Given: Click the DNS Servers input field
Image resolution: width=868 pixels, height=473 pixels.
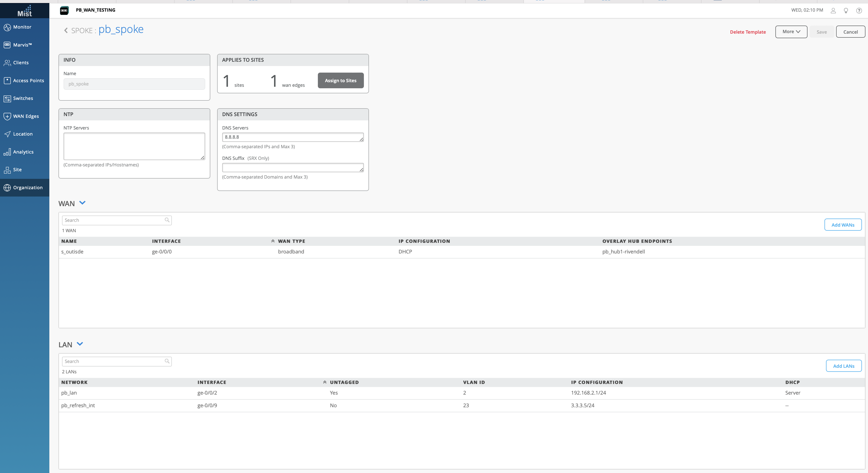Looking at the screenshot, I should (292, 137).
